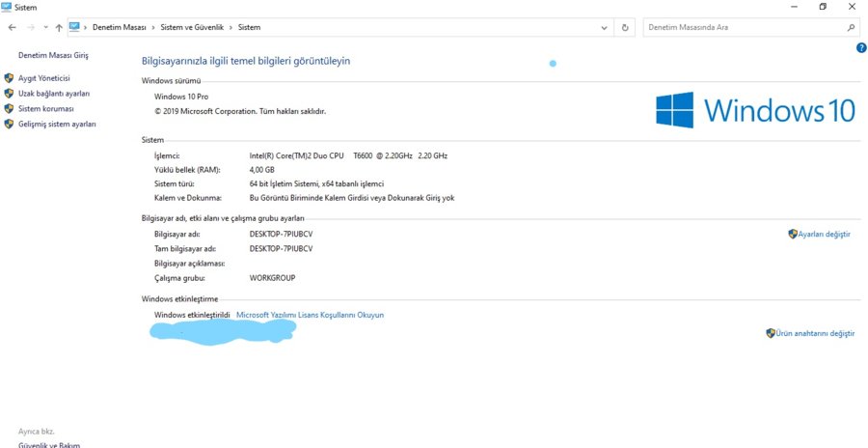The height and width of the screenshot is (448, 868).
Task: Open Denetim Masası breadcrumb
Action: coord(119,27)
